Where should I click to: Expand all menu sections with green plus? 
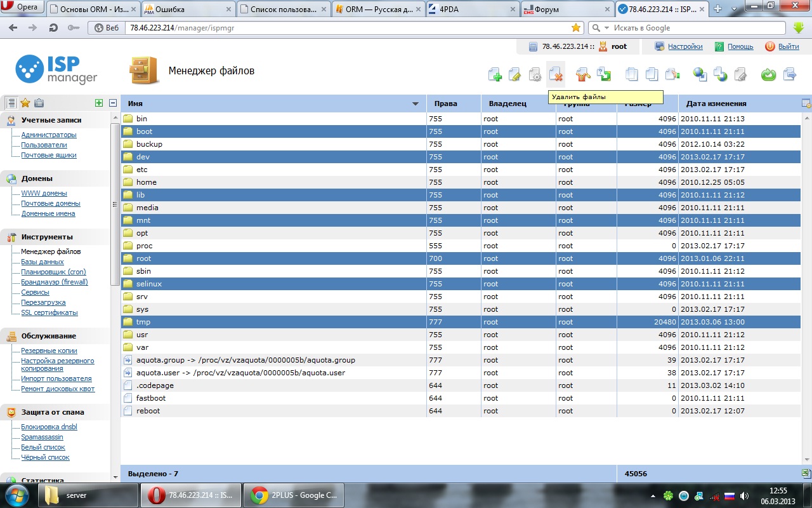click(x=98, y=103)
